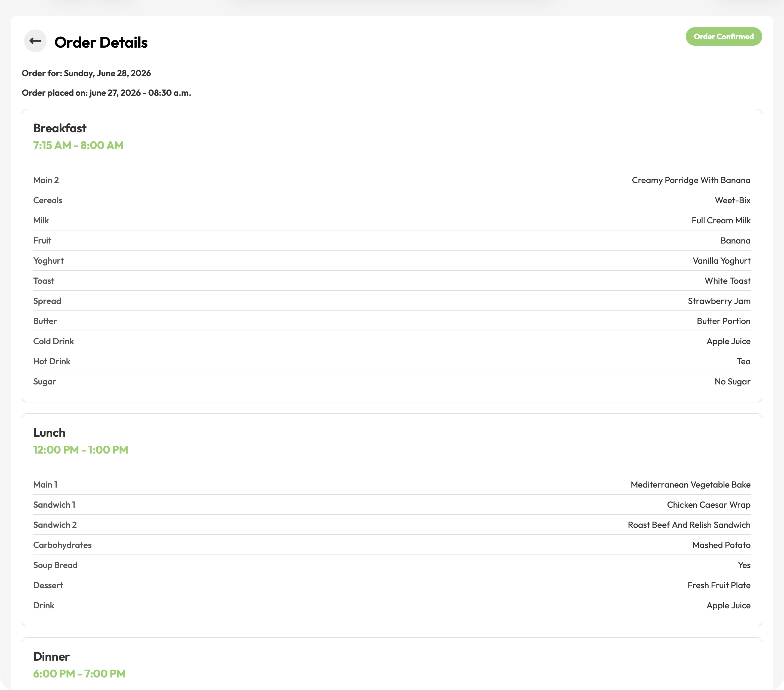This screenshot has height=690, width=784.
Task: Click 'Roast Beef And Relish Sandwich' value
Action: (x=689, y=525)
